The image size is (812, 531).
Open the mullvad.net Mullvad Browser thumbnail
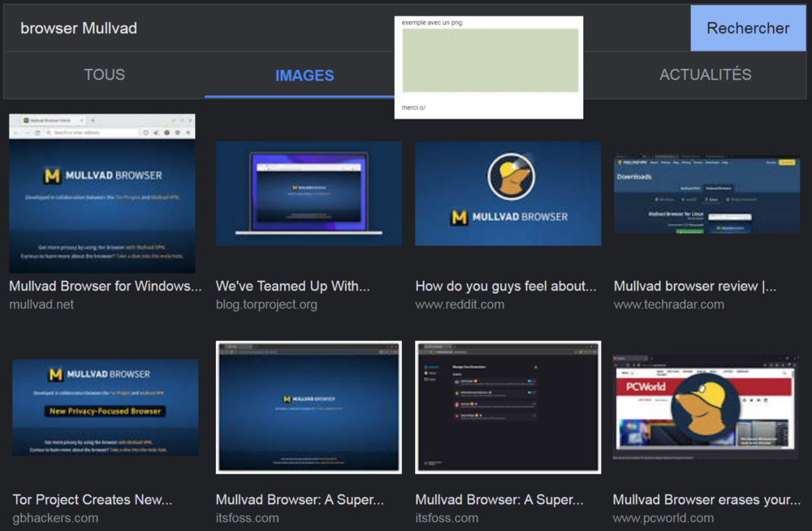(102, 194)
